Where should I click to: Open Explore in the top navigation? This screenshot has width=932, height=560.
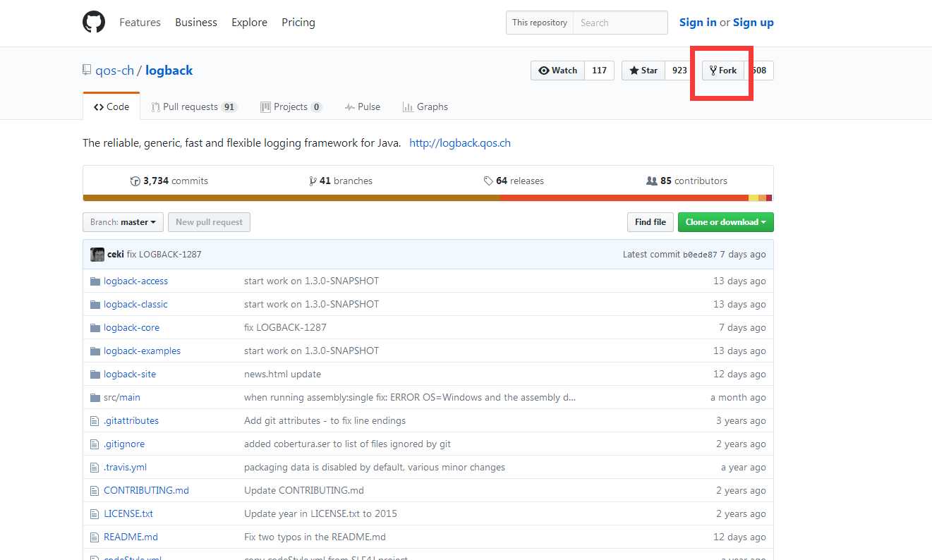[x=249, y=23]
